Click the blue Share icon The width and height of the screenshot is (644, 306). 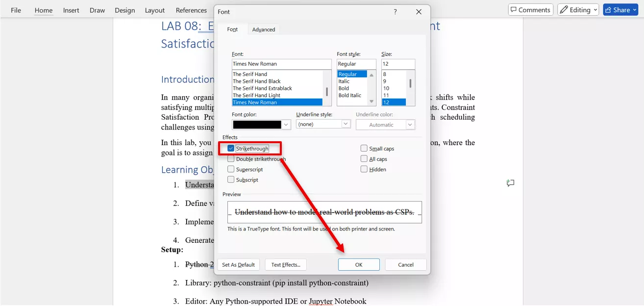click(607, 9)
